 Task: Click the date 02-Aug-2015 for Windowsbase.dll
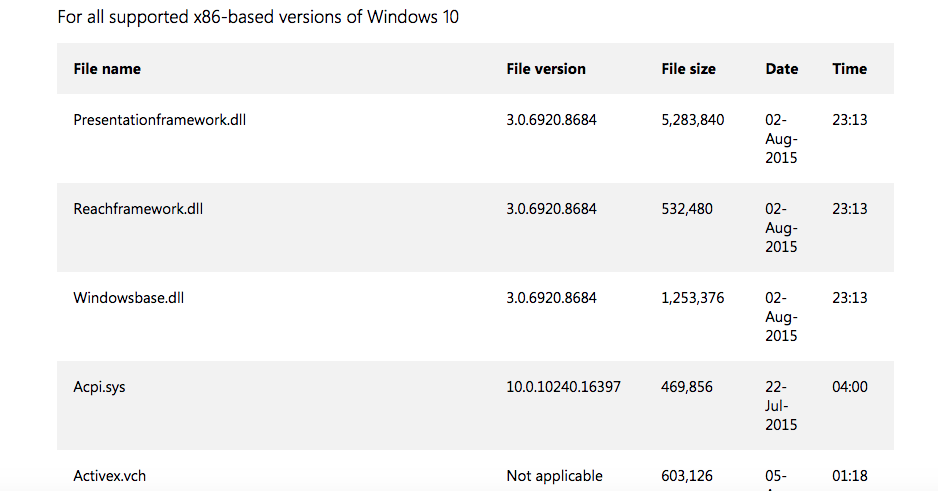tap(781, 317)
